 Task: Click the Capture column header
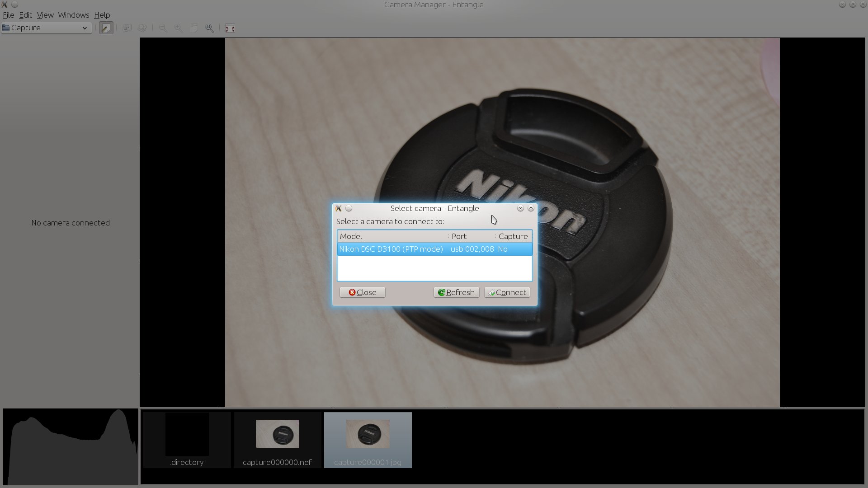click(x=514, y=236)
